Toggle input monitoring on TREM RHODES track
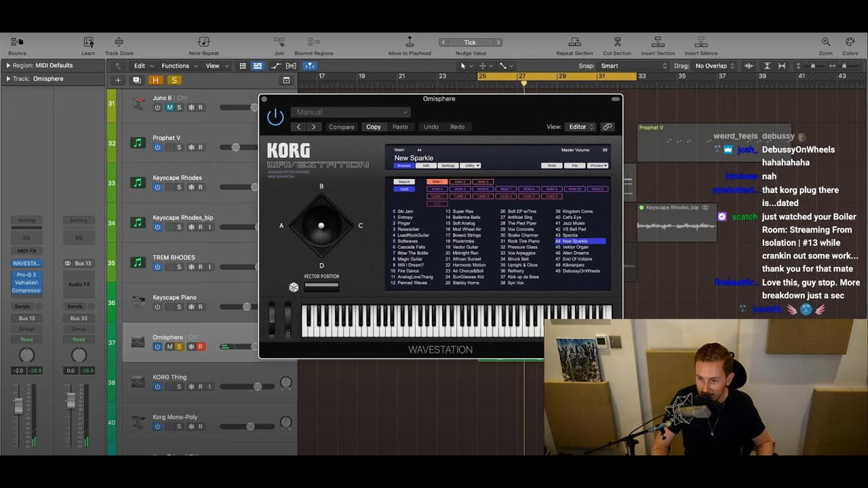The width and height of the screenshot is (868, 488). [x=210, y=267]
